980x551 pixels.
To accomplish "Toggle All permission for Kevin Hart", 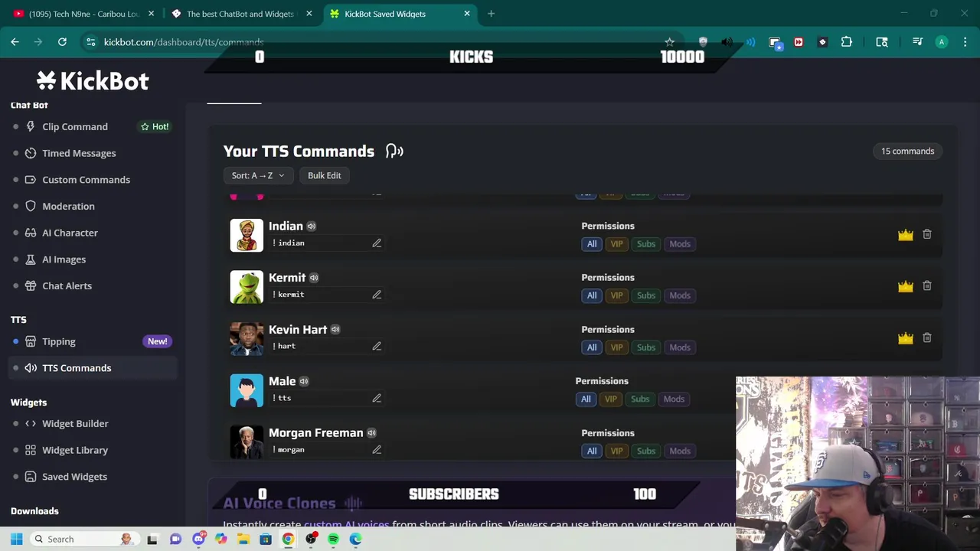I will pyautogui.click(x=592, y=347).
